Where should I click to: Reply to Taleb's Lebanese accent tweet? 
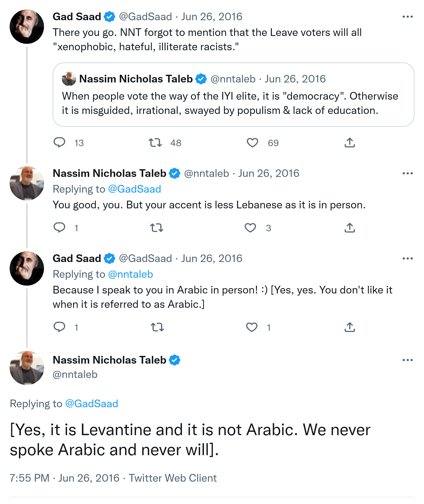point(59,227)
